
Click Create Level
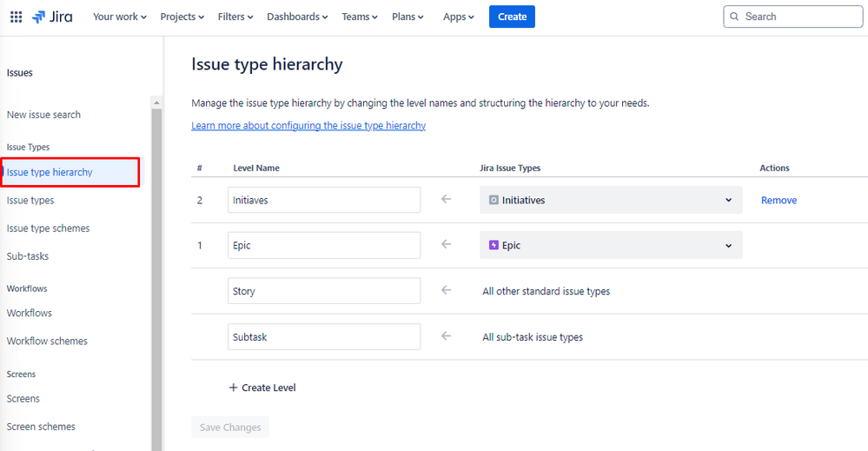(262, 388)
